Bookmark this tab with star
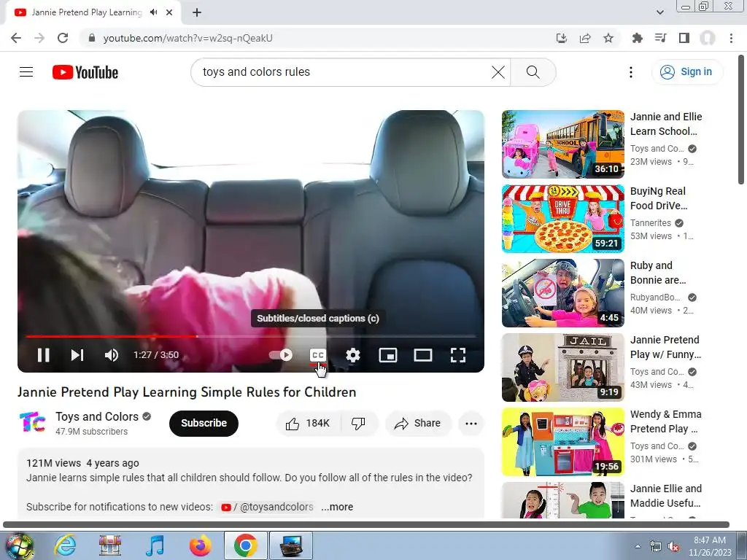This screenshot has width=747, height=560. pyautogui.click(x=608, y=38)
